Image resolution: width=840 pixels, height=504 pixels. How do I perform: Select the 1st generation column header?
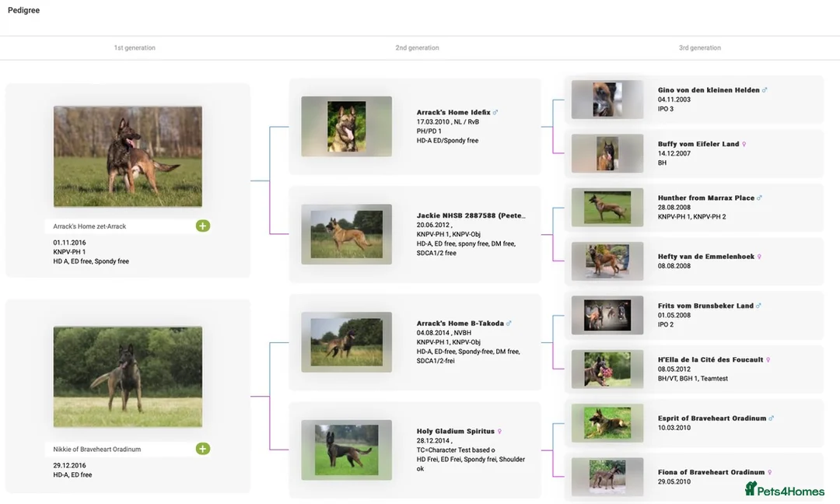click(x=135, y=48)
